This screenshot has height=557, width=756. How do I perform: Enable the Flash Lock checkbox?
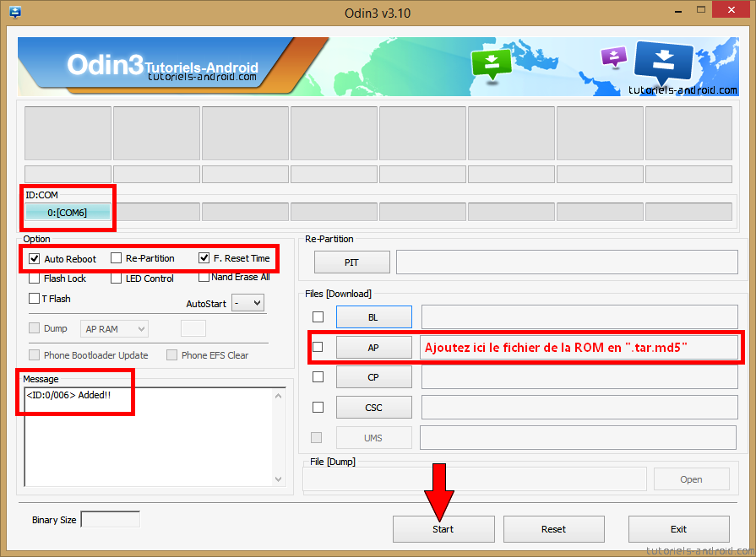point(35,278)
